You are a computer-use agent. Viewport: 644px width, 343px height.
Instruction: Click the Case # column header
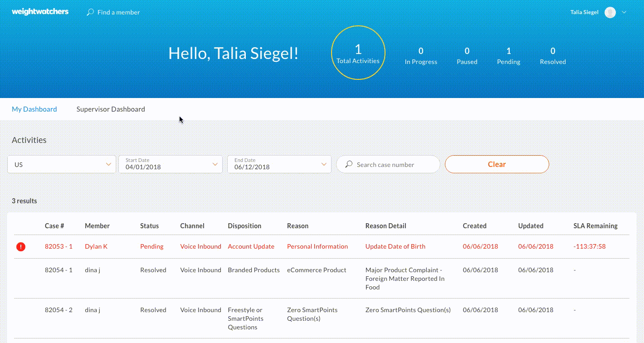(54, 225)
